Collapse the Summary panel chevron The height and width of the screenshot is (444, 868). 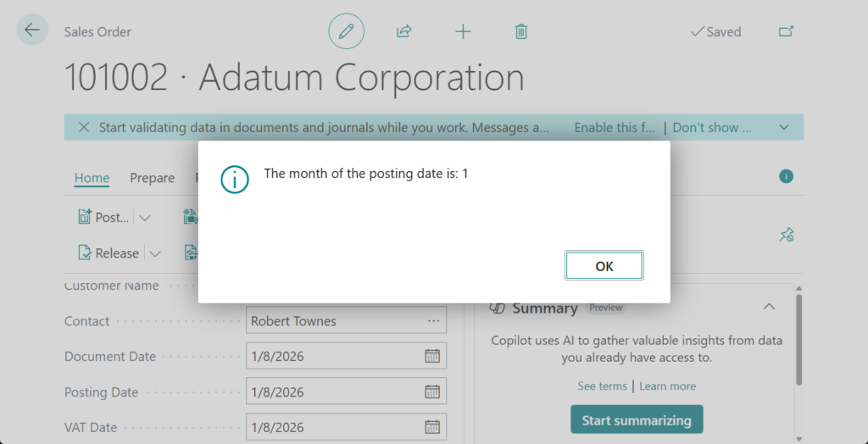(769, 307)
